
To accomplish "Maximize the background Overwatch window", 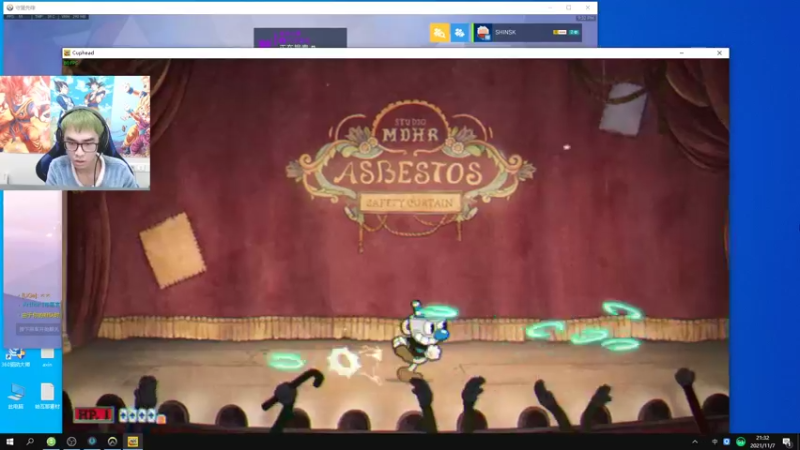I will pyautogui.click(x=569, y=8).
